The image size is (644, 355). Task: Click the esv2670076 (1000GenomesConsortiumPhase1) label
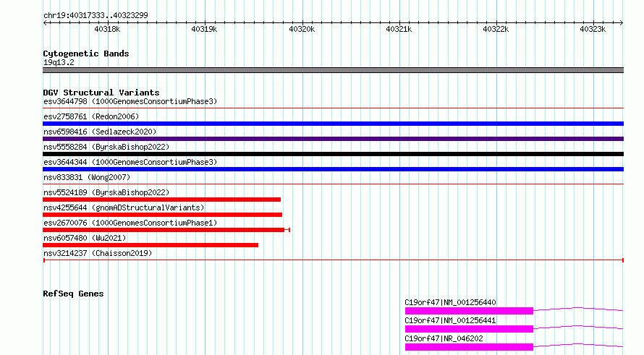click(x=130, y=223)
